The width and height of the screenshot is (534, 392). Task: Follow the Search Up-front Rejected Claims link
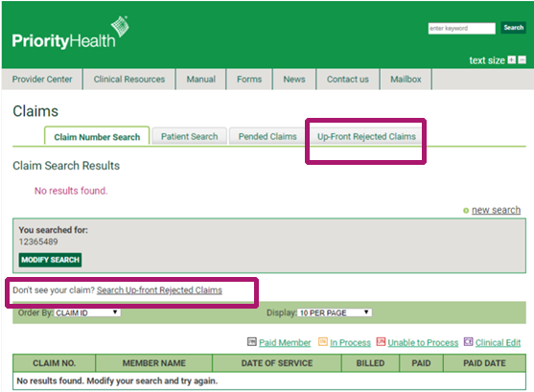159,290
